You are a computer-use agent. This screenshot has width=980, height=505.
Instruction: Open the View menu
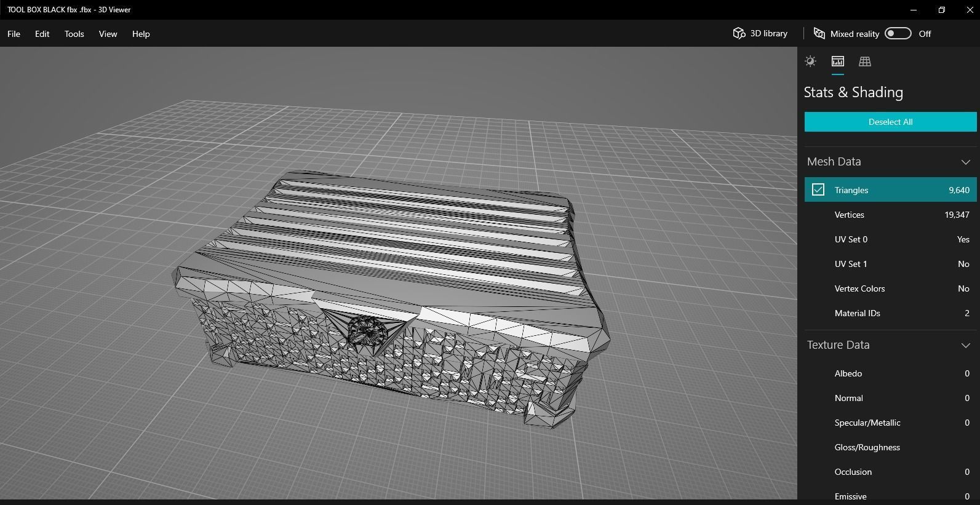click(x=108, y=34)
